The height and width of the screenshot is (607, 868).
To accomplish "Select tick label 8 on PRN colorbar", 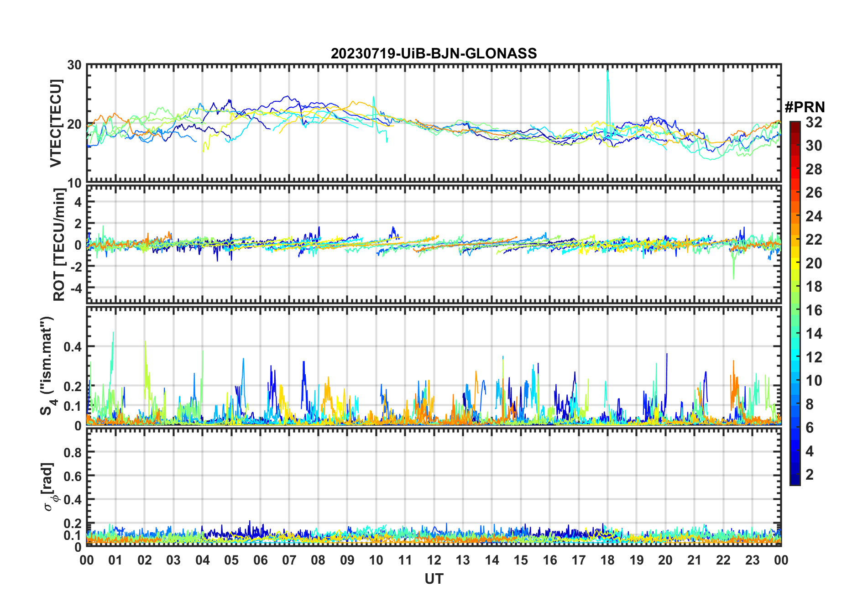I will [x=810, y=404].
